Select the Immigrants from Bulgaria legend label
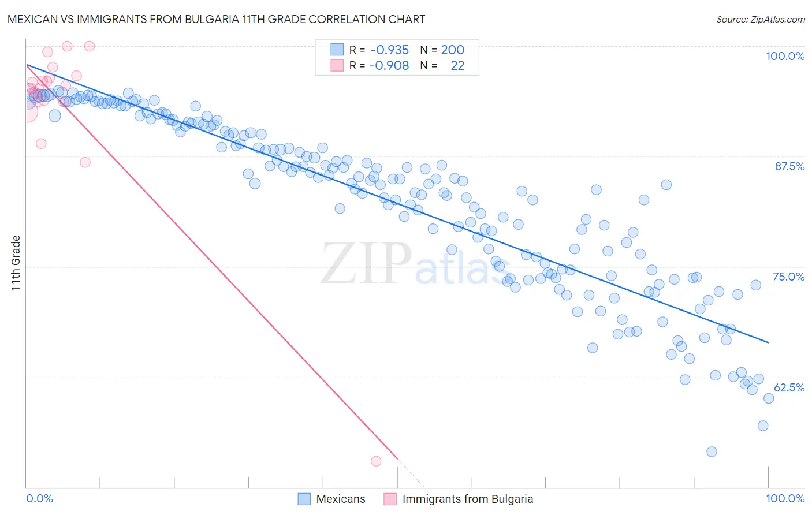812x515 pixels. click(x=468, y=499)
